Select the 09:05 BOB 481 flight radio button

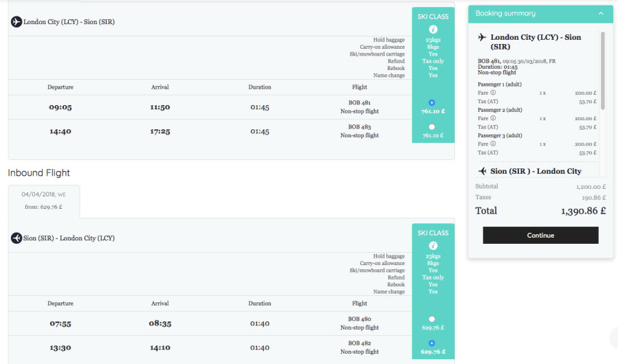pos(431,102)
